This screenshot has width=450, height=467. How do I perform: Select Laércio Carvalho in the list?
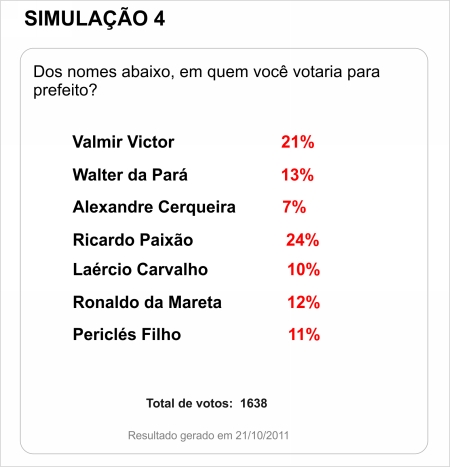140,269
